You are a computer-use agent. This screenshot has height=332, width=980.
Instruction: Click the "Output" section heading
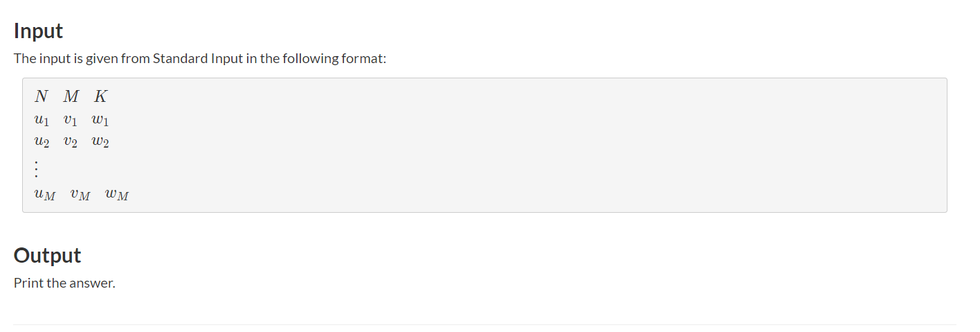tap(47, 256)
